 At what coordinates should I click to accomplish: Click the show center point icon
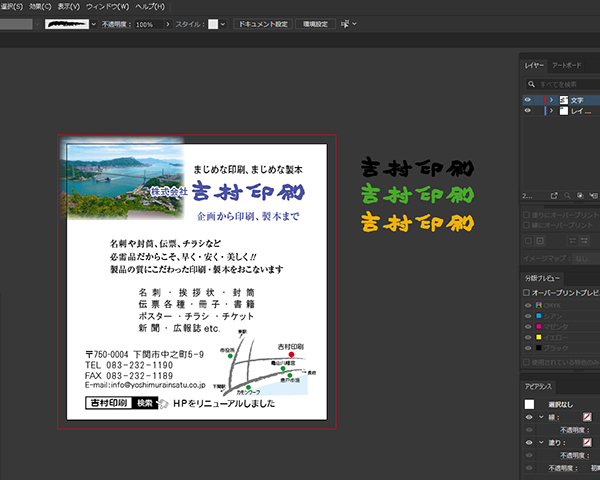pyautogui.click(x=540, y=241)
